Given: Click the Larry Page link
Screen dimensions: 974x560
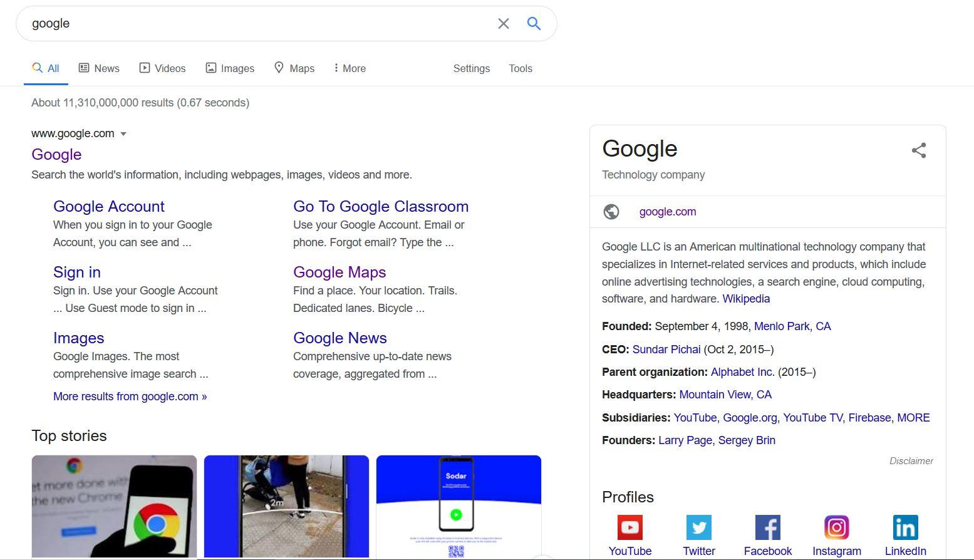Looking at the screenshot, I should pos(685,440).
